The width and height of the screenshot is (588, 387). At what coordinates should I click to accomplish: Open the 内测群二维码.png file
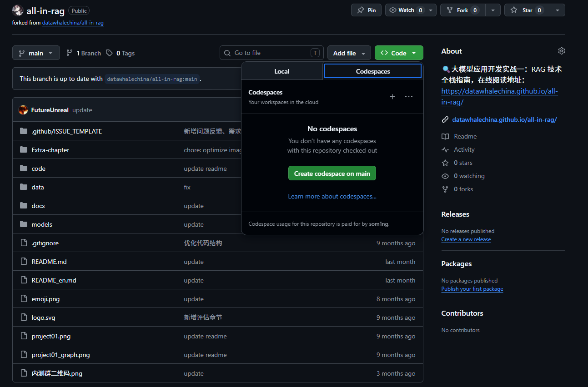57,373
